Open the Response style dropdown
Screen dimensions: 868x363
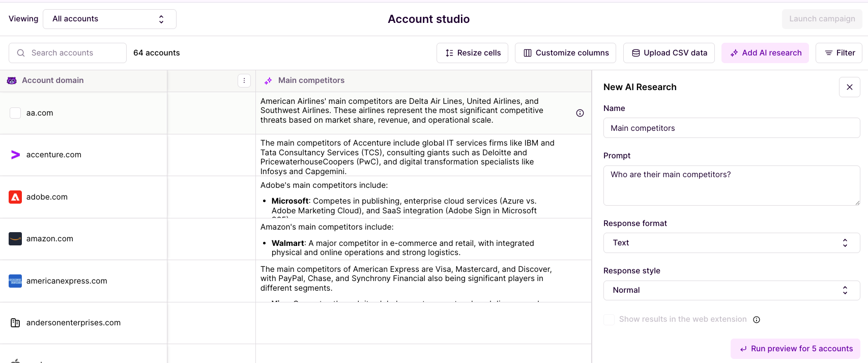(x=732, y=290)
